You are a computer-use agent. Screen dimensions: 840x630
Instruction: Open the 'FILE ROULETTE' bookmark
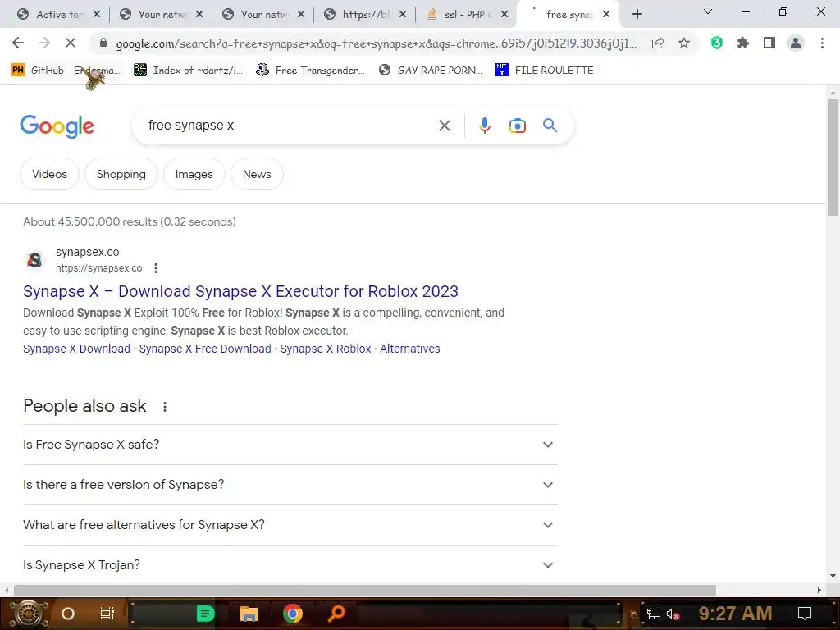click(x=545, y=71)
